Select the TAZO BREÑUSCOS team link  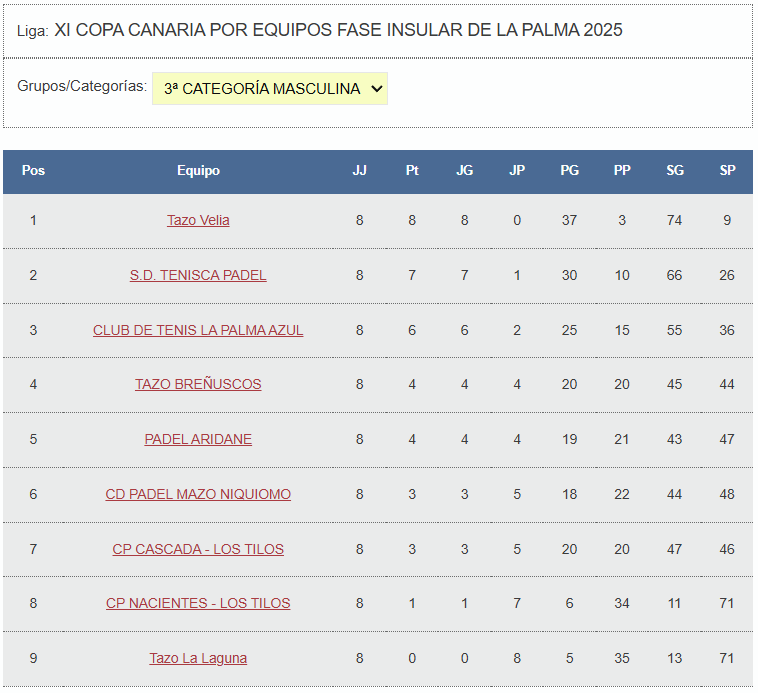click(x=198, y=384)
